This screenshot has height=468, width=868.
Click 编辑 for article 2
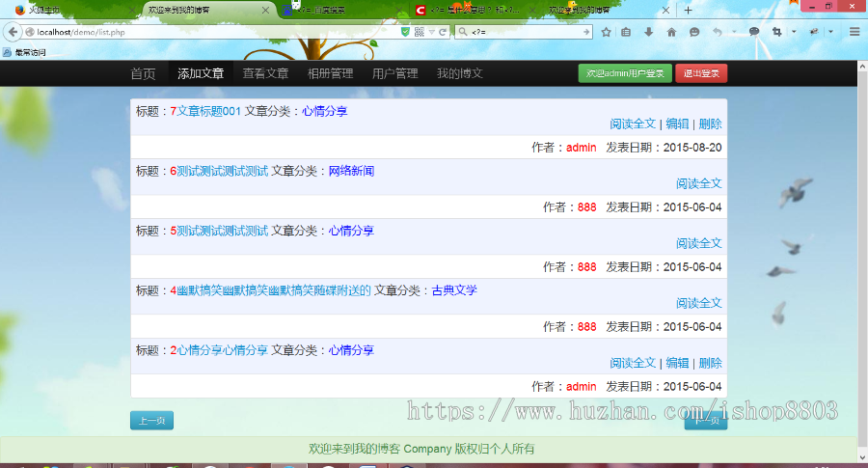tap(677, 364)
